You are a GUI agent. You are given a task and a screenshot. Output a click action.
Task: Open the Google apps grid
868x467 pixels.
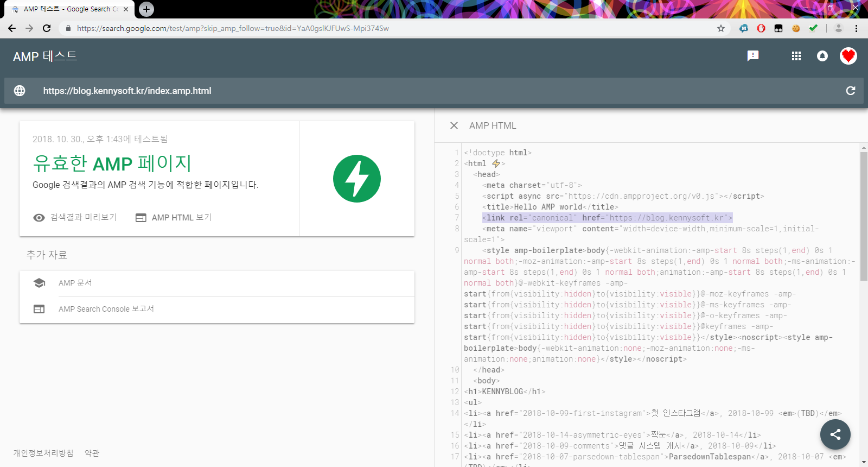(796, 56)
